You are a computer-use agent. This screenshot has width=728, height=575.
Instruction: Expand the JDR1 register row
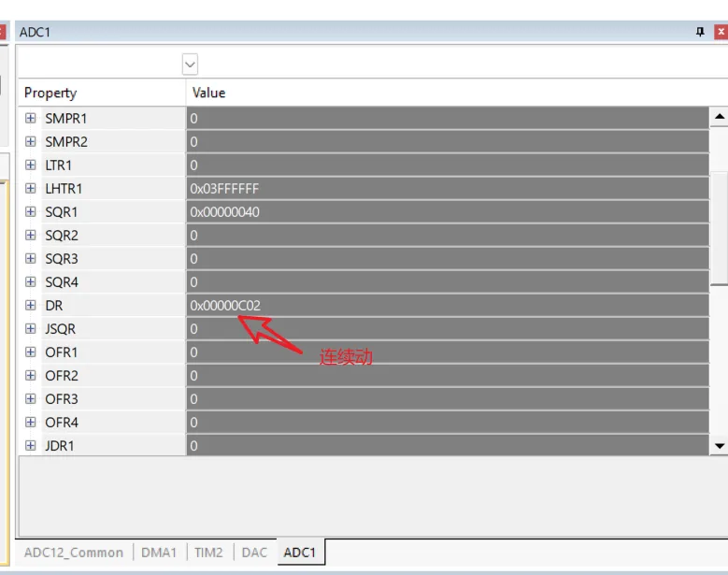pos(30,445)
